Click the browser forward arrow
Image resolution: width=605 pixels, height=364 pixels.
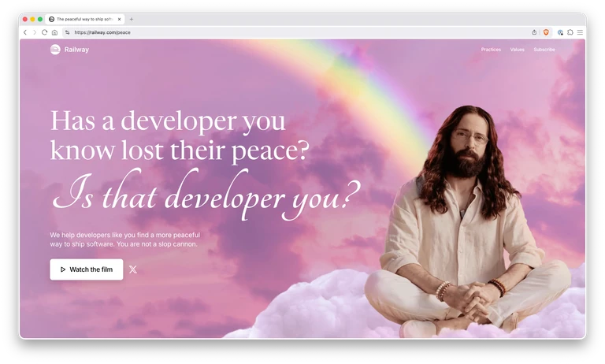point(35,32)
